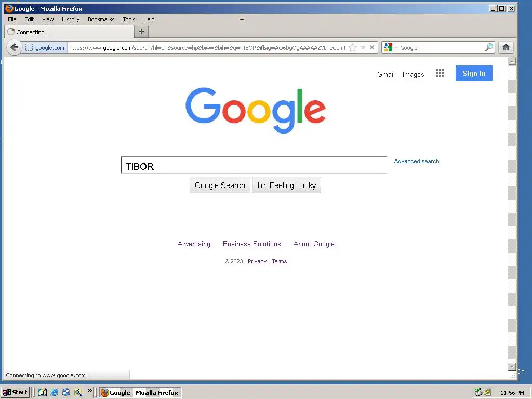Click the quick launch magnifier folder icon
Image resolution: width=532 pixels, height=399 pixels.
pos(78,393)
